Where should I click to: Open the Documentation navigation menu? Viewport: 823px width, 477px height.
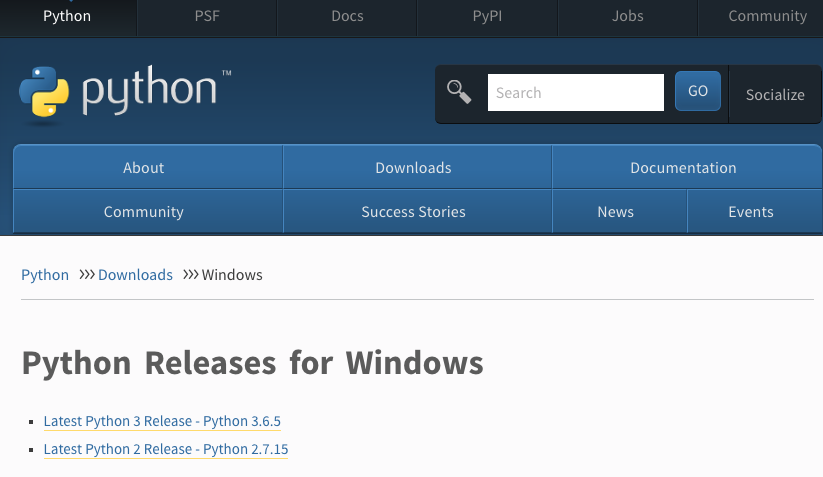click(687, 167)
